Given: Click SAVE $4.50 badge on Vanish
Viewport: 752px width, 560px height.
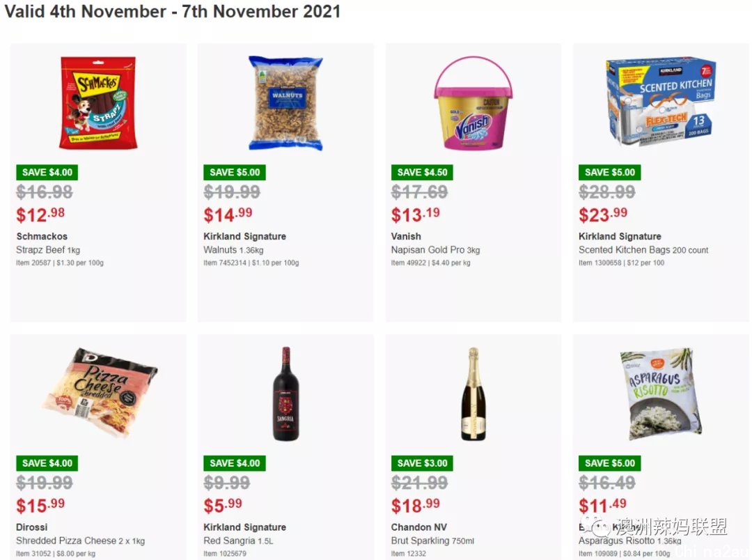Looking at the screenshot, I should pos(422,172).
